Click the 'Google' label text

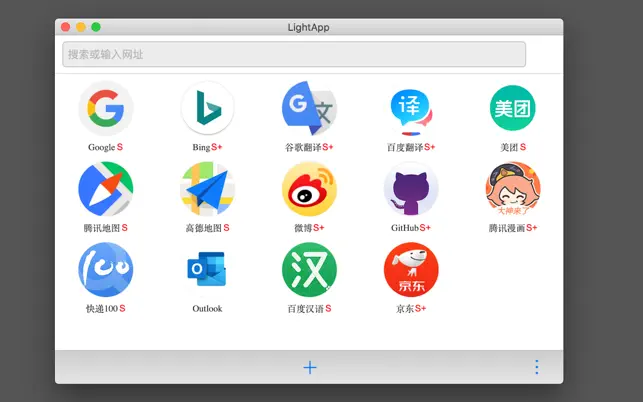pyautogui.click(x=101, y=147)
